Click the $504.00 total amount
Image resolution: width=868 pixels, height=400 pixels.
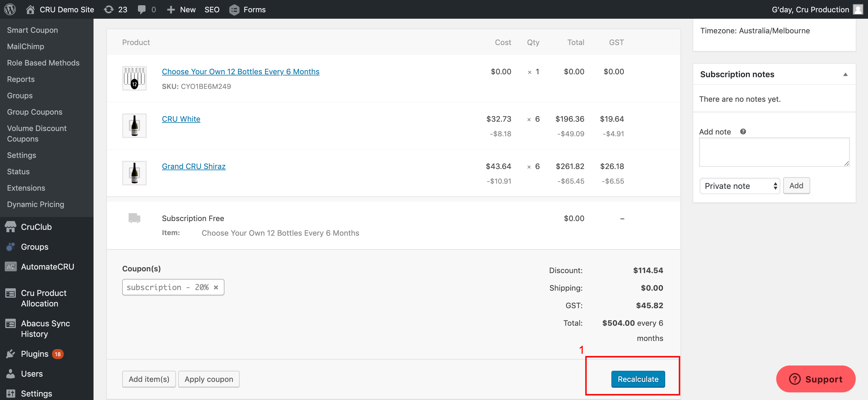pyautogui.click(x=619, y=323)
